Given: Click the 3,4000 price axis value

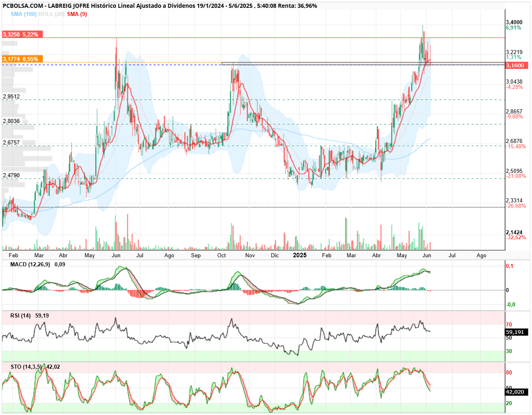Looking at the screenshot, I should (x=514, y=22).
